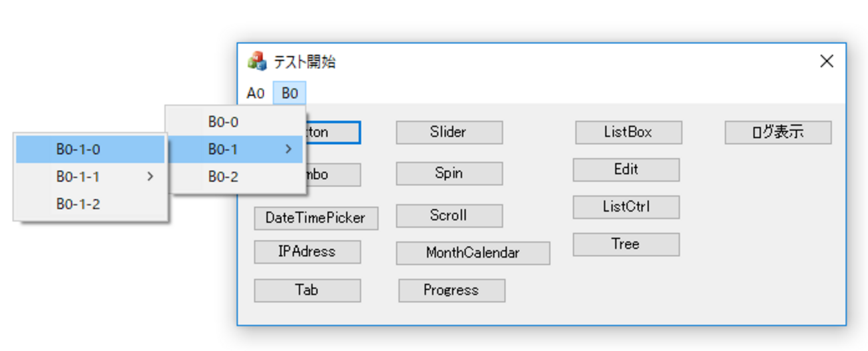The image size is (868, 351).
Task: Pick the B0-1-2 submenu entry
Action: click(x=78, y=204)
